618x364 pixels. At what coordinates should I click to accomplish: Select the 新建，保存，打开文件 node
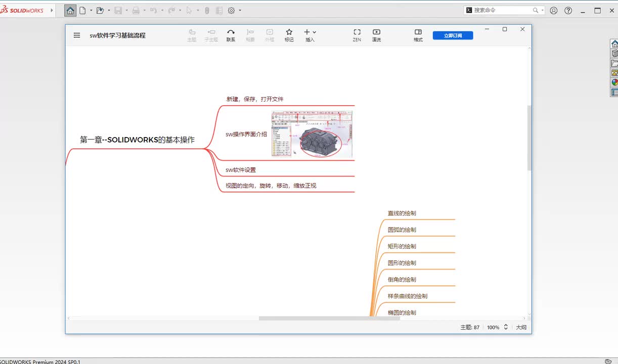pyautogui.click(x=254, y=99)
